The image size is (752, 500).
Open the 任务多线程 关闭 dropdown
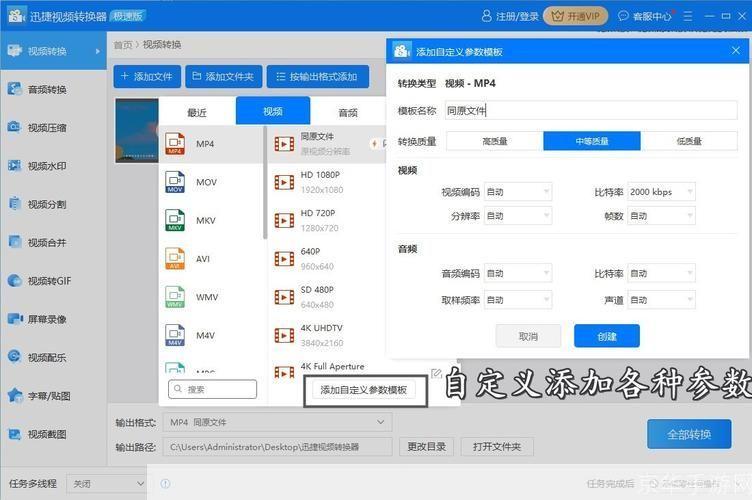pos(106,484)
